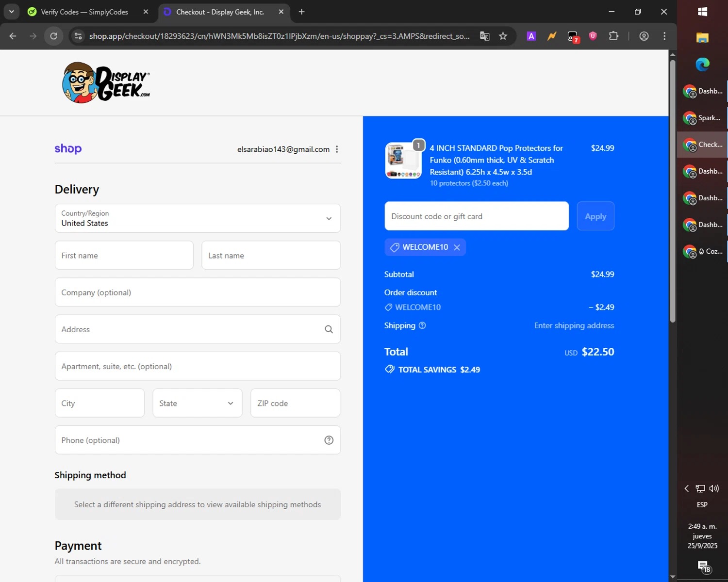Click the ZIP code field
The height and width of the screenshot is (582, 728).
[x=295, y=403]
